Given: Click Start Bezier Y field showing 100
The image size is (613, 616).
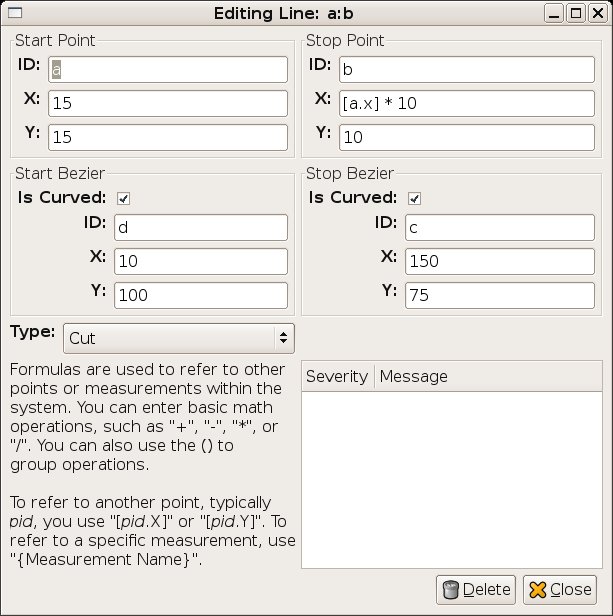Looking at the screenshot, I should pyautogui.click(x=201, y=295).
